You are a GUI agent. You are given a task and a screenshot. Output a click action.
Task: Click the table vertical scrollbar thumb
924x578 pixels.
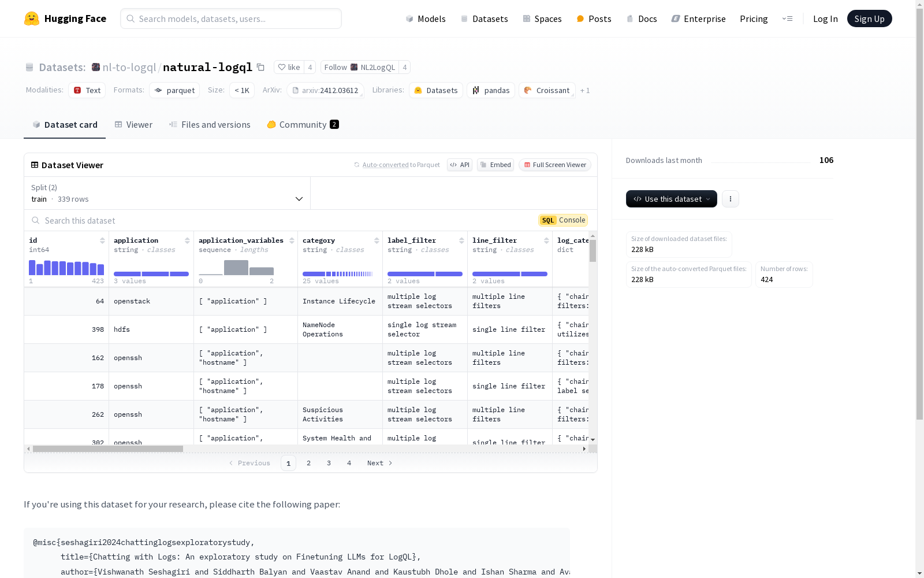coord(593,251)
